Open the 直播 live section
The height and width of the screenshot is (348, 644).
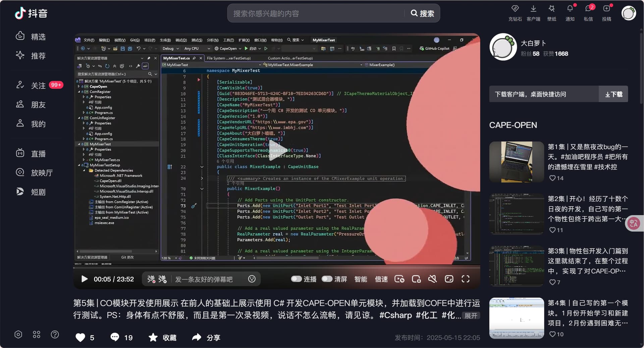point(31,154)
